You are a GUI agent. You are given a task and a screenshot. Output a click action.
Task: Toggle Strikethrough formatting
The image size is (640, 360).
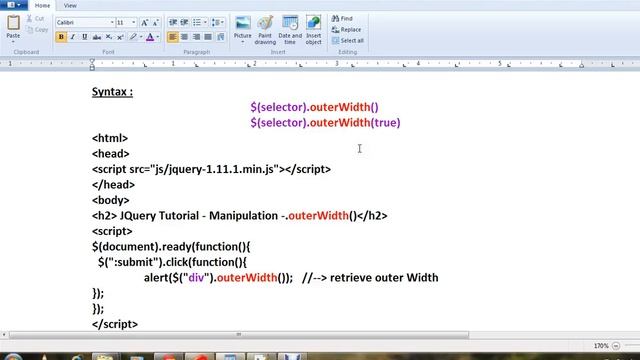(97, 37)
